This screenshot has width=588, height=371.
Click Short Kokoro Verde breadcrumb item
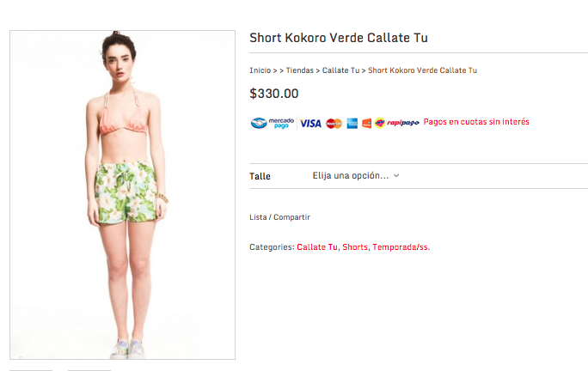(422, 70)
